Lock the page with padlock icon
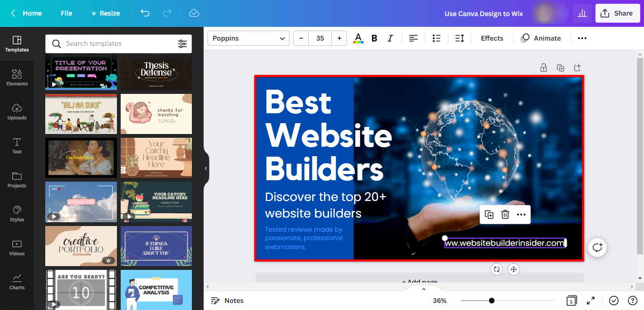 [x=544, y=68]
